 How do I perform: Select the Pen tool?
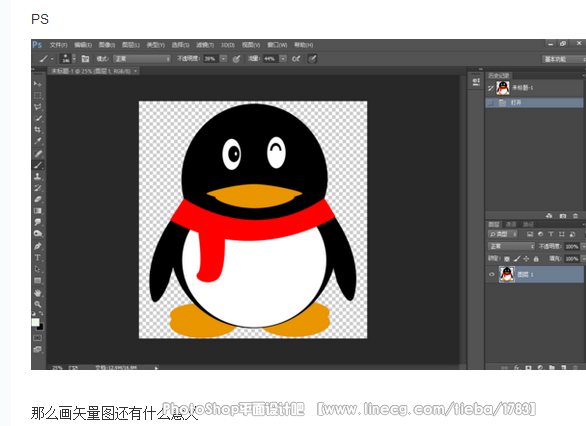pos(37,246)
